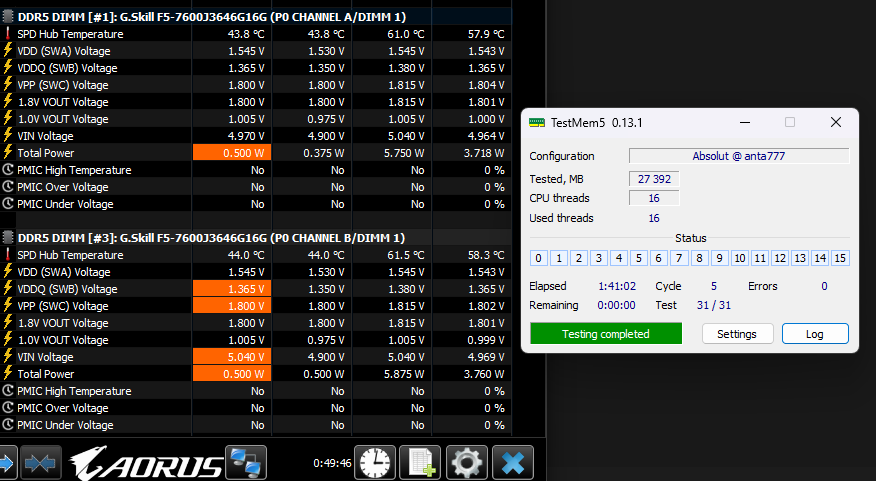Screen dimensions: 876x481
Task: Click the 0:49:46 HWiNFO elapsed timer
Action: pos(332,463)
